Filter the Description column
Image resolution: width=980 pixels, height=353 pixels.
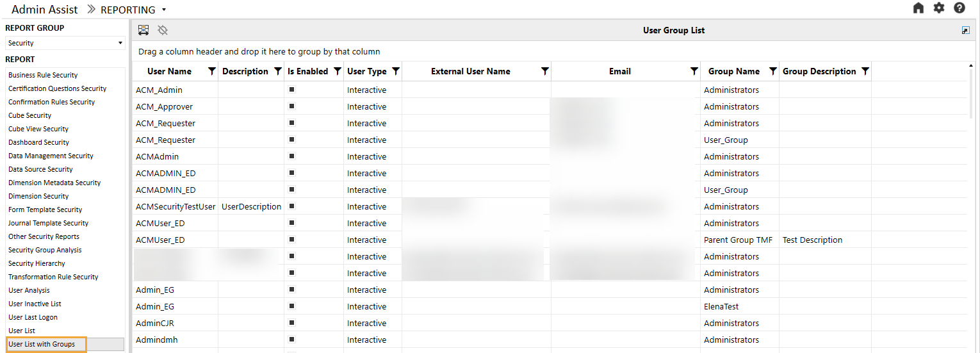click(x=277, y=71)
